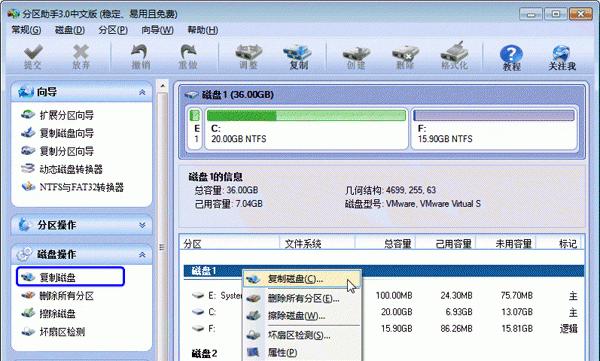Click the 磁盘1 (36.00GB) disk header
This screenshot has height=361, width=600.
tap(238, 95)
